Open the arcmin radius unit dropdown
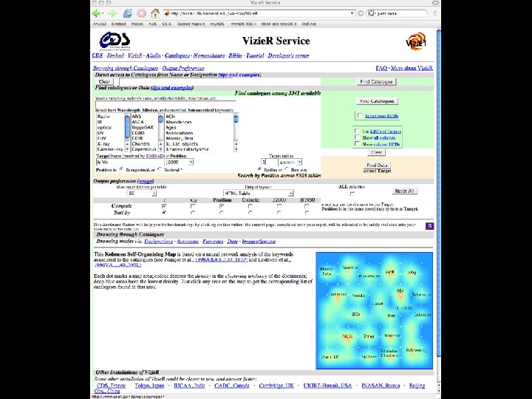532x399 pixels. coord(290,163)
